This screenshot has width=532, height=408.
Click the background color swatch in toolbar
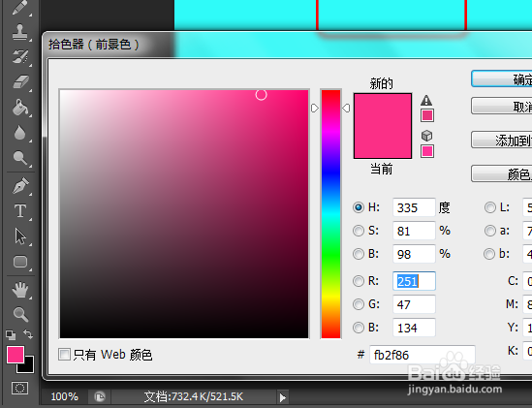click(x=29, y=367)
